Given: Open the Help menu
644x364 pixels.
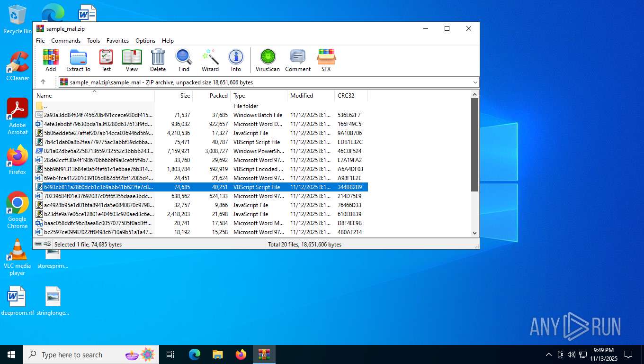Looking at the screenshot, I should (168, 41).
